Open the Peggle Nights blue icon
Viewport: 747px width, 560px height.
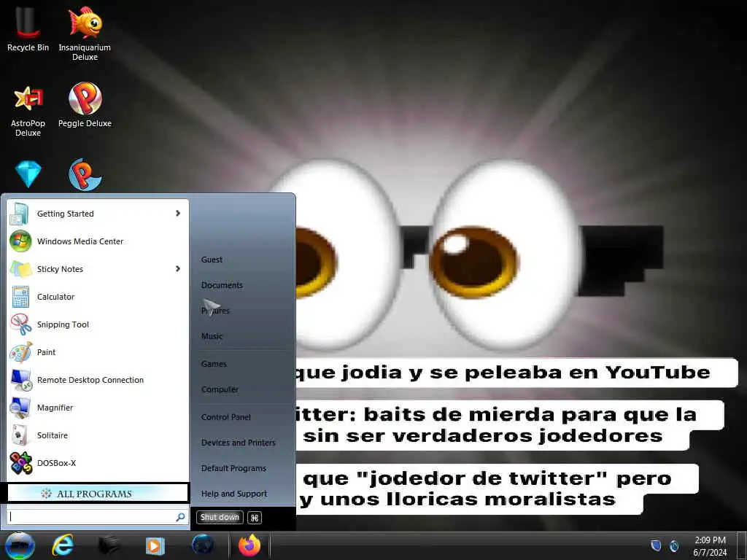(x=85, y=174)
